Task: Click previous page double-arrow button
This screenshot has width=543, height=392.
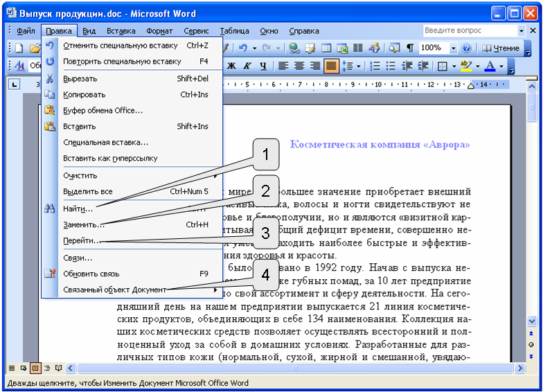Action: click(x=531, y=334)
